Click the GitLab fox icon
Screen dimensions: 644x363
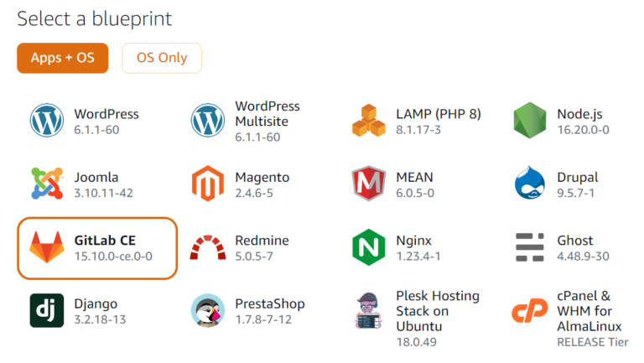pos(47,247)
